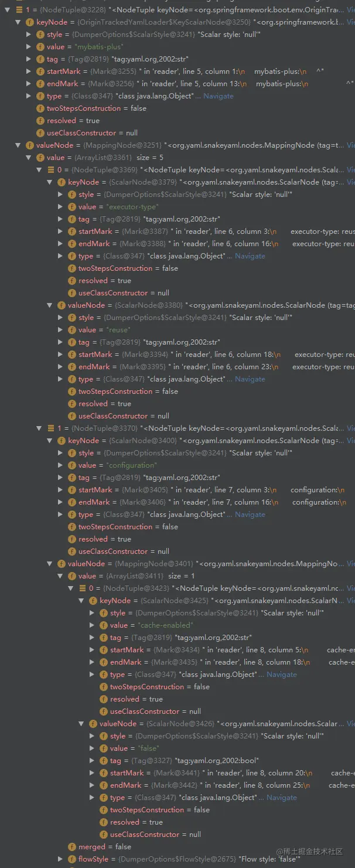Click the field icon of flowStyle FlowStyle@2675

coord(72,859)
